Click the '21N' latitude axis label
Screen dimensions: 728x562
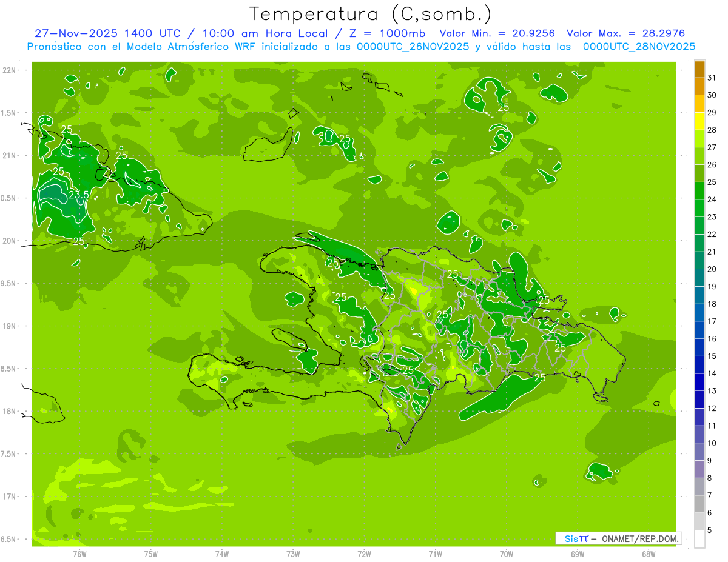(10, 155)
